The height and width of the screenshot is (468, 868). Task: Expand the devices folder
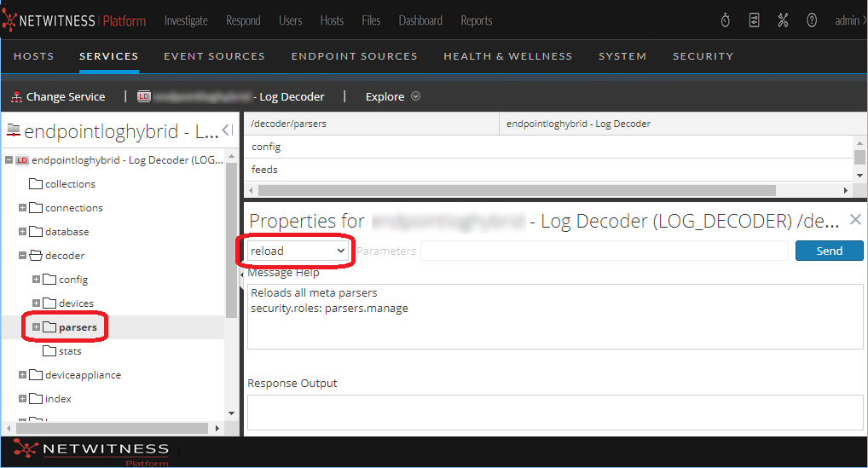click(x=36, y=303)
